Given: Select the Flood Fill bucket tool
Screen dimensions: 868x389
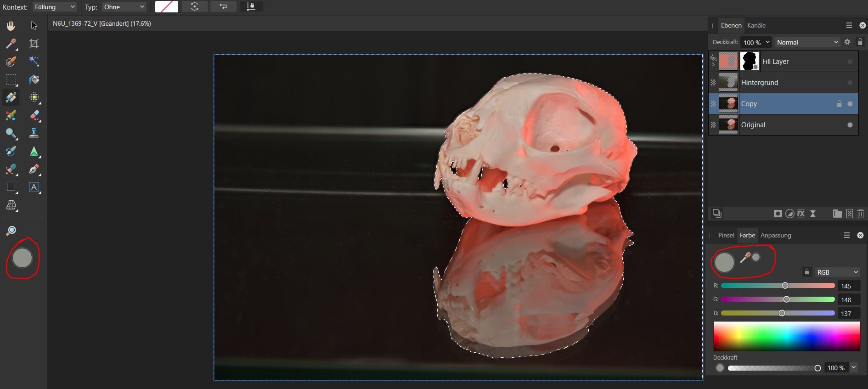Looking at the screenshot, I should tap(34, 79).
